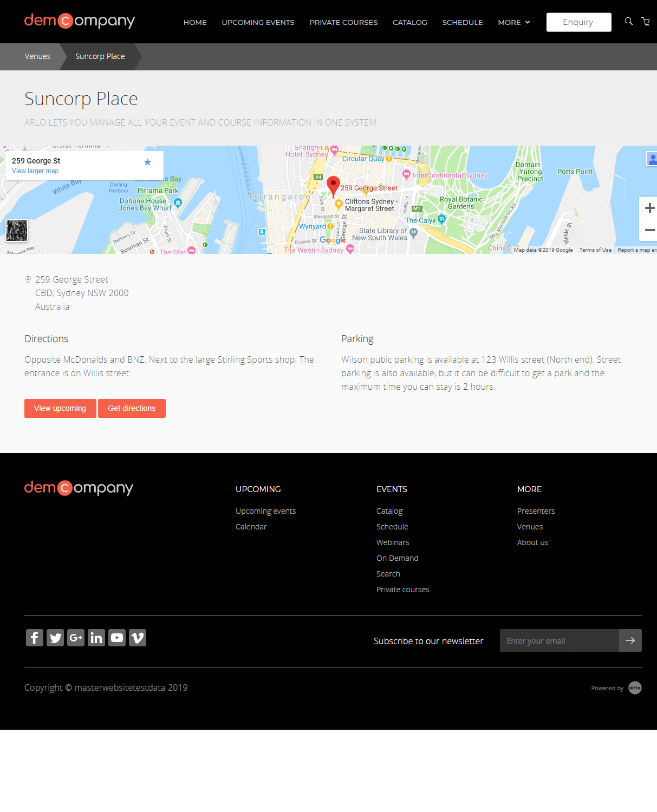This screenshot has height=812, width=657.
Task: Open the Google Plus social icon
Action: [76, 638]
